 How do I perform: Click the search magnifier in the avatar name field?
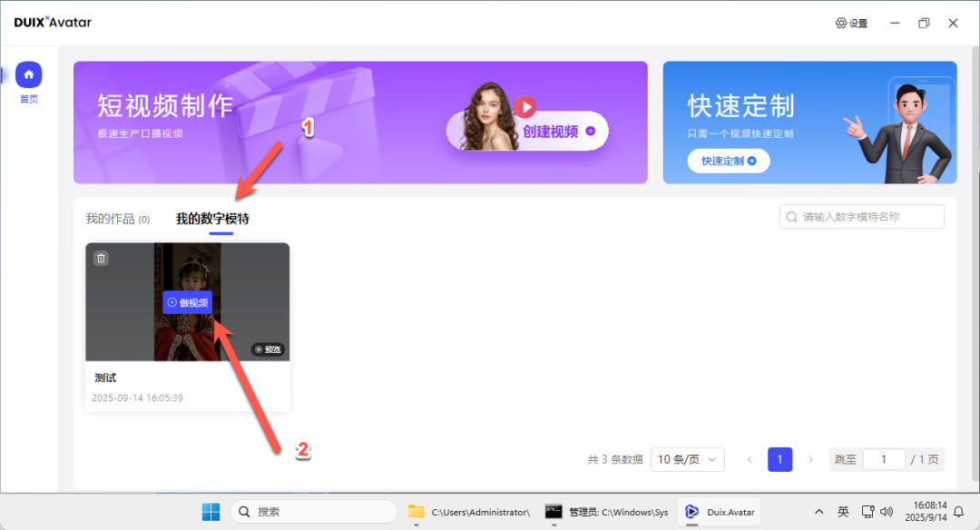[792, 217]
